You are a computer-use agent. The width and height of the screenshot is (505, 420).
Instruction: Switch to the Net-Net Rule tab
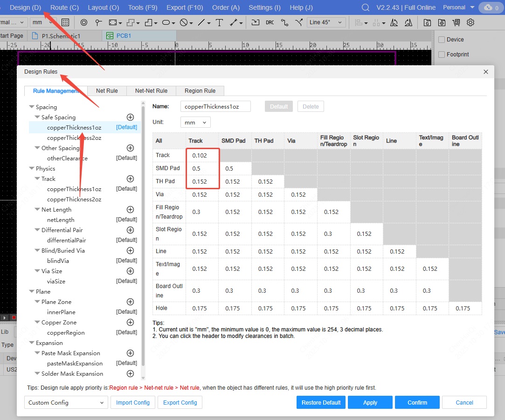point(151,91)
